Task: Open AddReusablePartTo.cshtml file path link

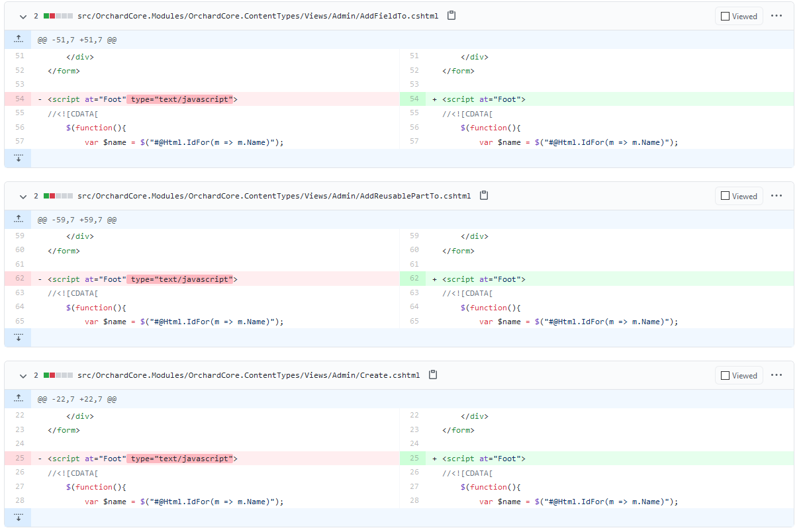Action: coord(274,196)
